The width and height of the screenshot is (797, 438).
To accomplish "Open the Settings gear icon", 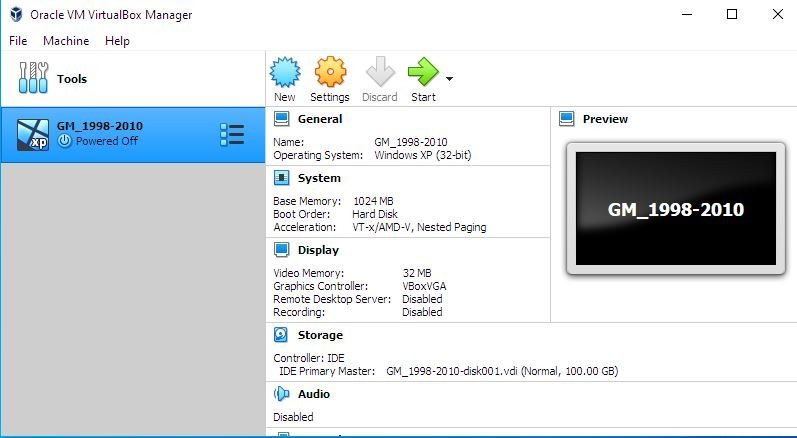I will pyautogui.click(x=329, y=72).
